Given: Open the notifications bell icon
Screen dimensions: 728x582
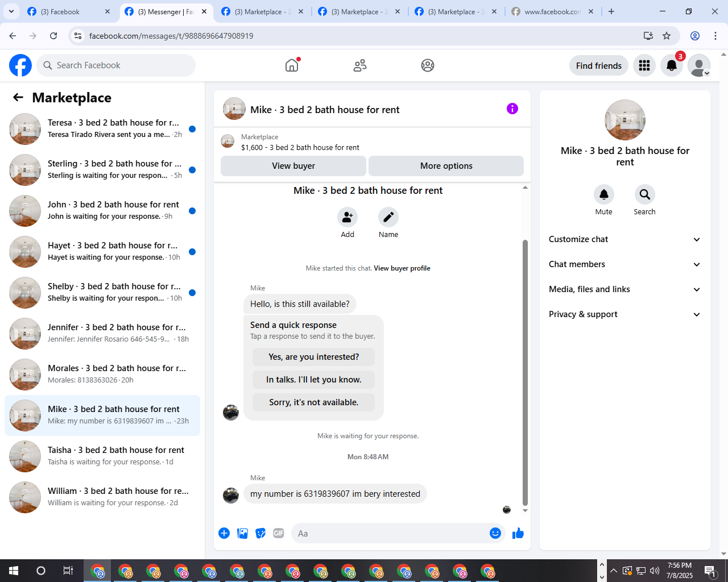Looking at the screenshot, I should (672, 65).
